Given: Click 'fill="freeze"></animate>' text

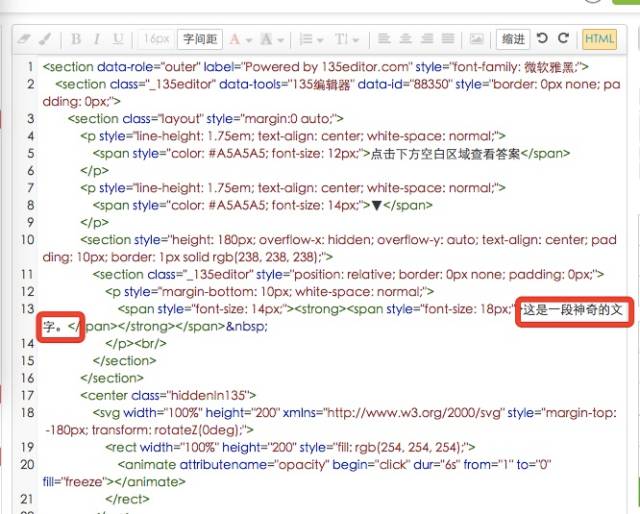Looking at the screenshot, I should click(114, 482).
